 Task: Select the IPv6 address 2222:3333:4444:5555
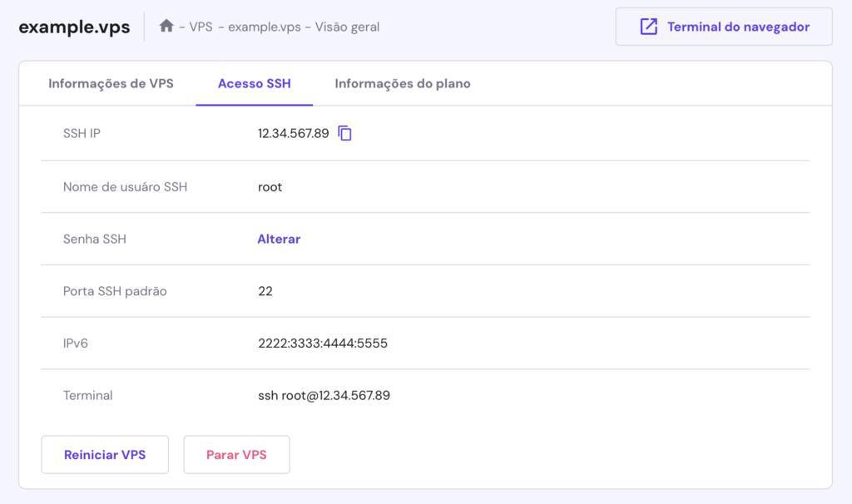coord(323,343)
